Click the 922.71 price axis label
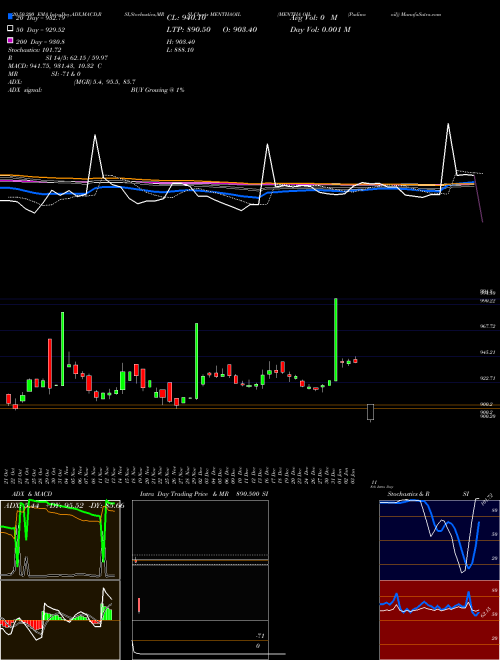Image resolution: width=500 pixels, height=660 pixels. click(x=488, y=378)
